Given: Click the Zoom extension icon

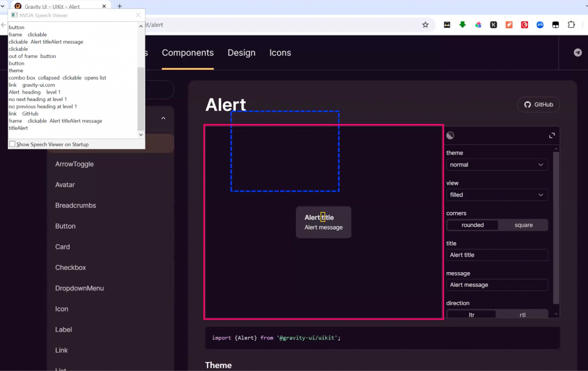Looking at the screenshot, I should (x=540, y=25).
